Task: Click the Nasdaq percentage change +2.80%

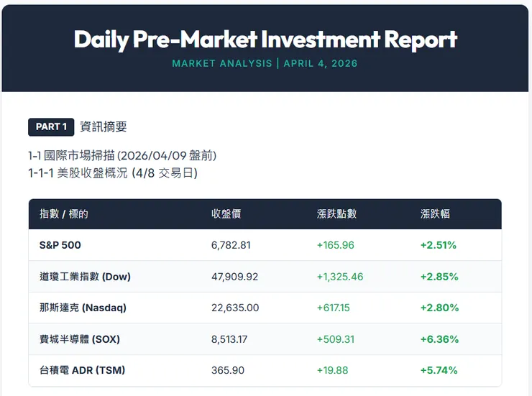Action: 439,308
